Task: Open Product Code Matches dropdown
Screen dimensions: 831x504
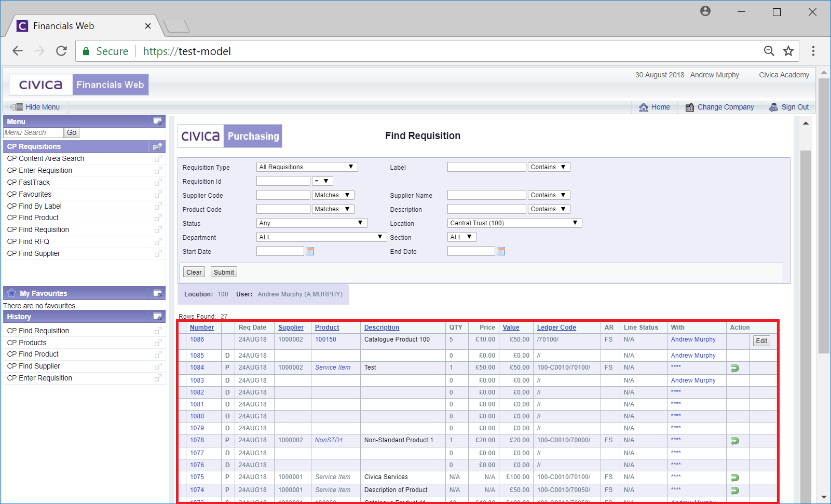Action: (333, 209)
